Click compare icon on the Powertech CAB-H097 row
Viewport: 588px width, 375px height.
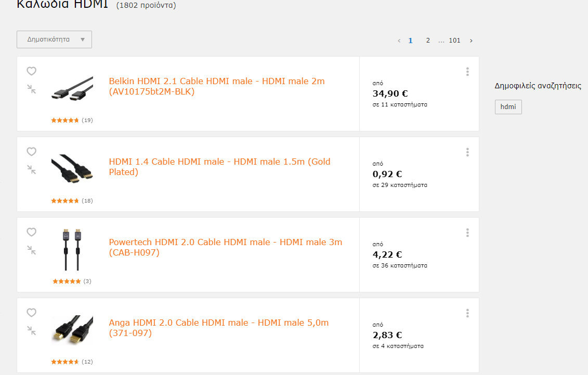pyautogui.click(x=32, y=250)
